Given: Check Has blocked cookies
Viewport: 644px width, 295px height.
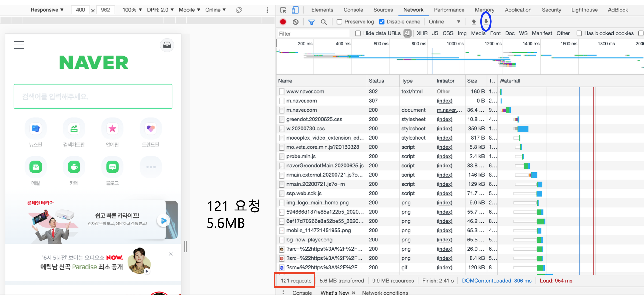Looking at the screenshot, I should coord(579,33).
